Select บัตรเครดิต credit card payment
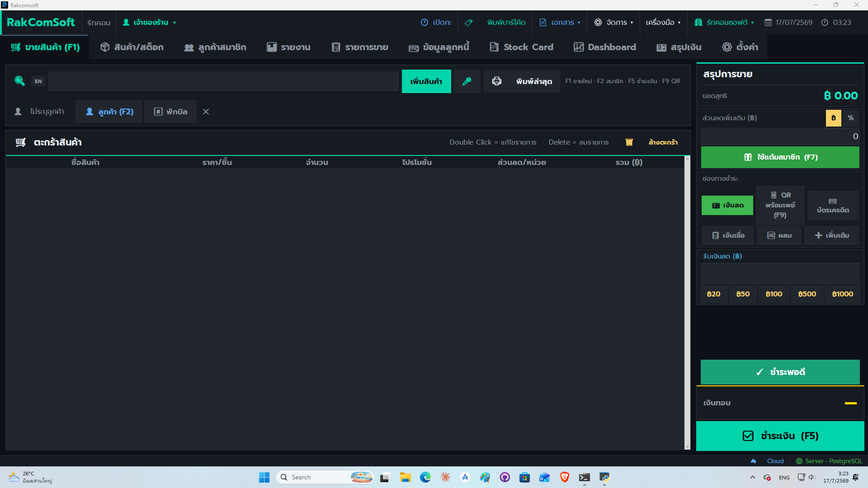The height and width of the screenshot is (488, 868). (x=833, y=205)
